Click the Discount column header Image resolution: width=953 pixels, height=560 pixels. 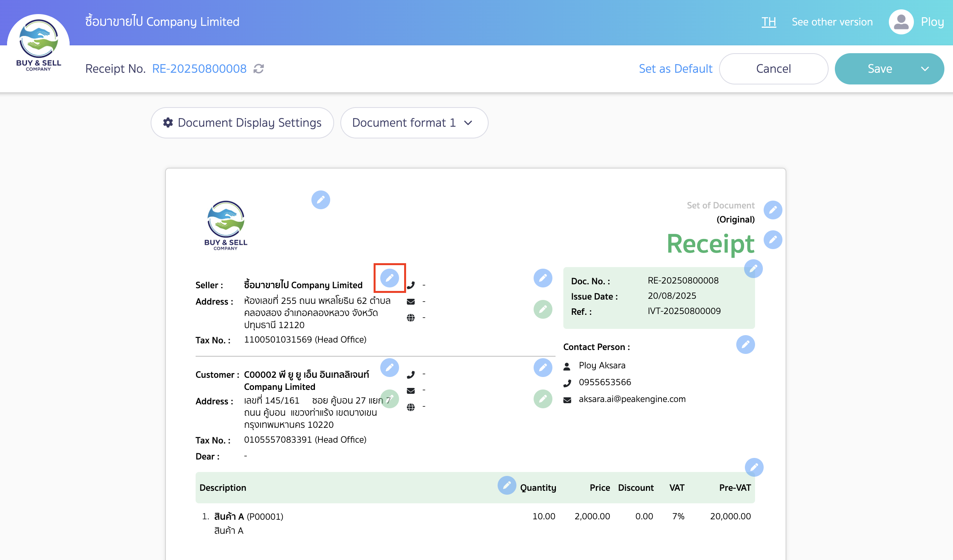pos(636,488)
